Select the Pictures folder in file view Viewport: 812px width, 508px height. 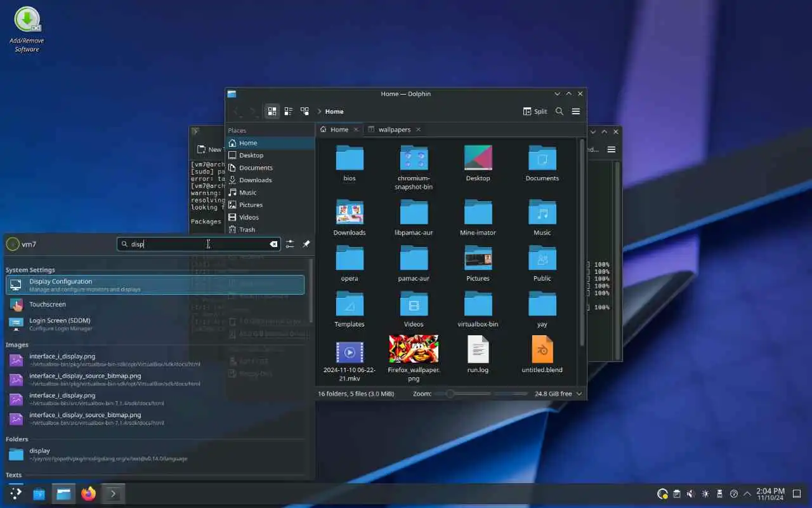478,264
